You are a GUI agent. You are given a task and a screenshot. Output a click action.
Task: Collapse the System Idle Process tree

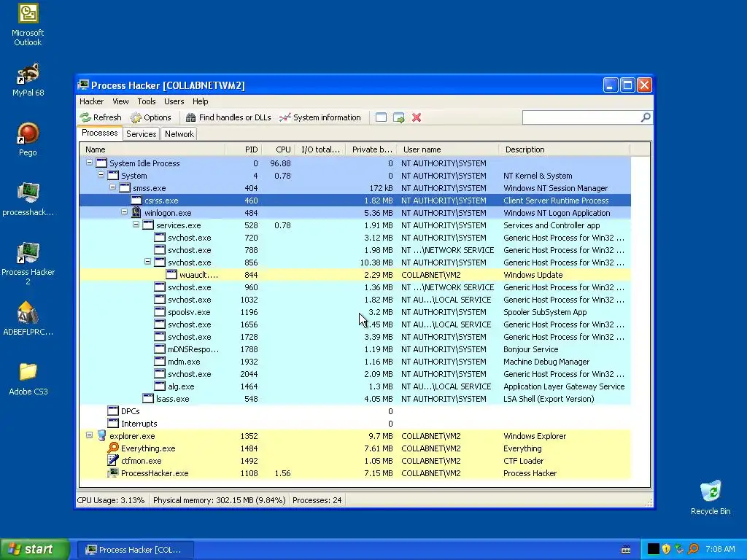click(89, 163)
